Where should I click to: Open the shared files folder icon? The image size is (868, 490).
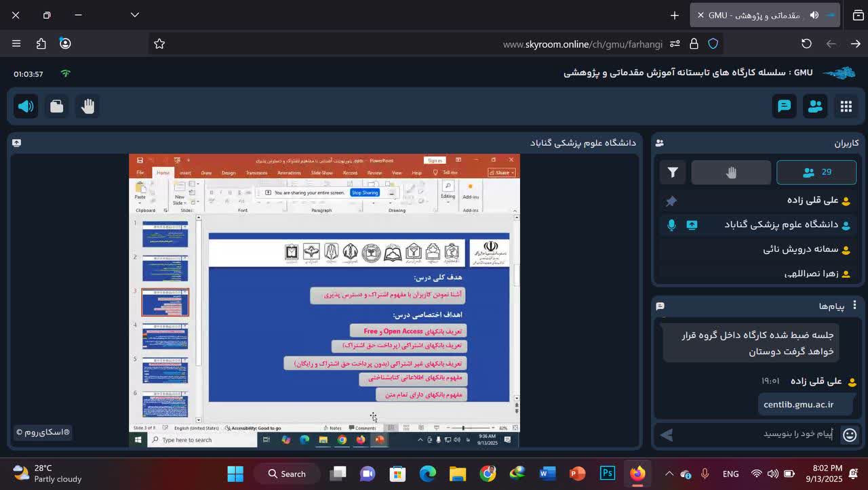[x=57, y=106]
